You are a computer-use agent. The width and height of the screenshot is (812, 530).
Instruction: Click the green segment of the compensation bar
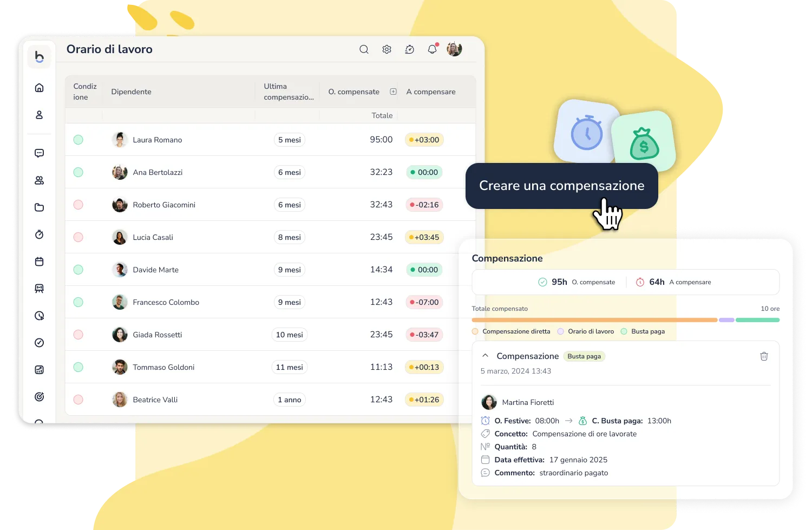click(757, 320)
